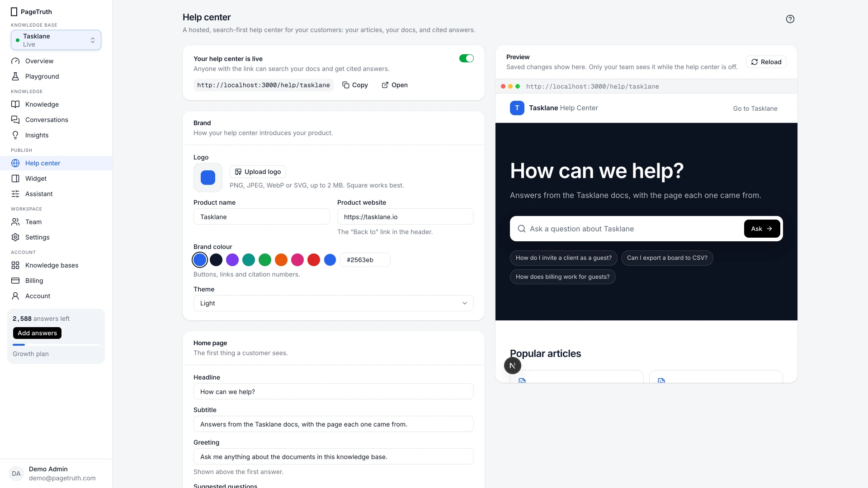Click the Widget panel icon
Viewport: 868px width, 488px height.
tap(15, 178)
